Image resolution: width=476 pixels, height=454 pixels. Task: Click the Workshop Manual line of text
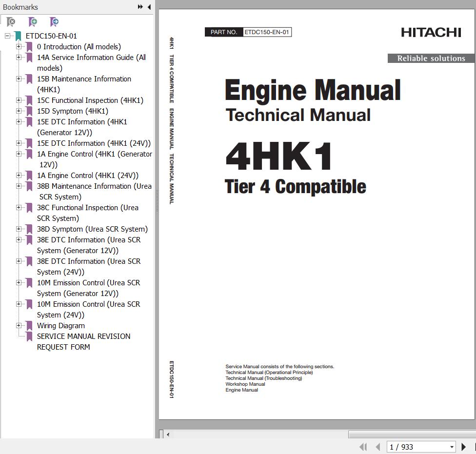245,384
